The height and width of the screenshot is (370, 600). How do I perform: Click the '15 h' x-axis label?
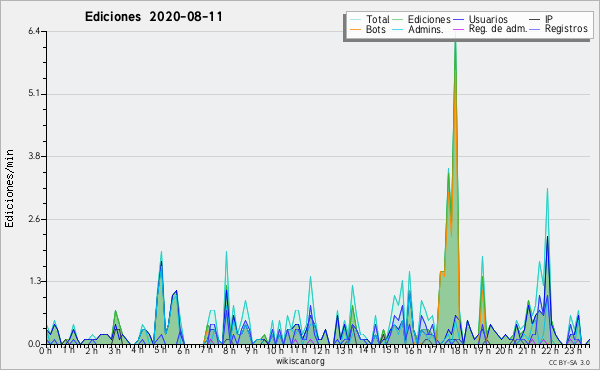(x=390, y=350)
